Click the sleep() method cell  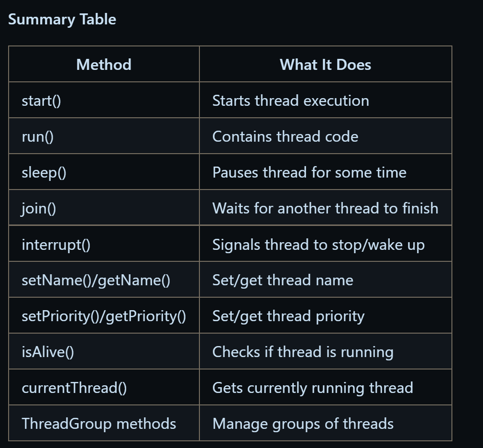[x=104, y=172]
